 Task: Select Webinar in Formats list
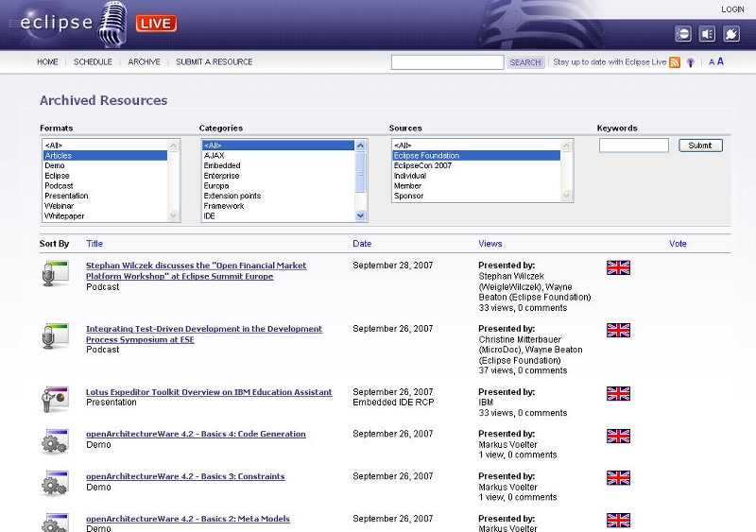[x=105, y=206]
